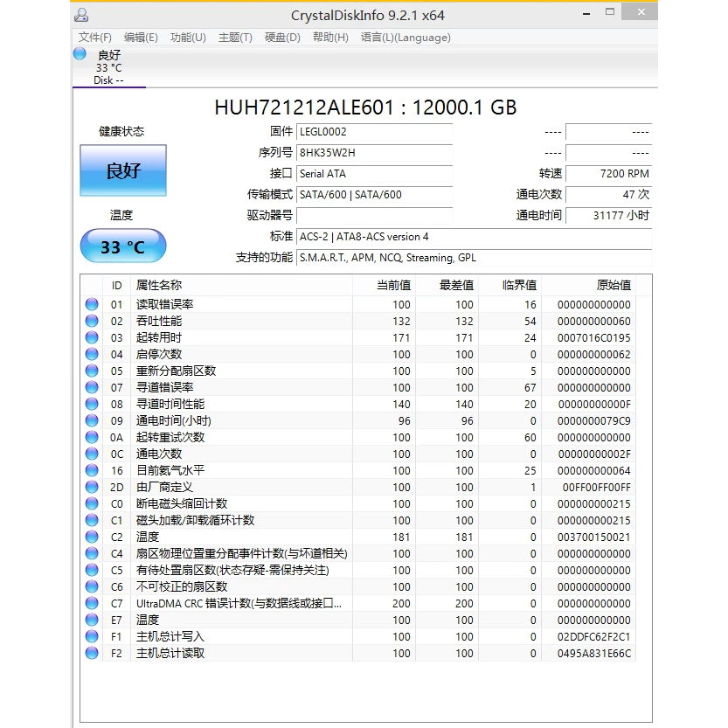Click status orb for attribute C0 断电磁头缩回计数

[x=92, y=503]
